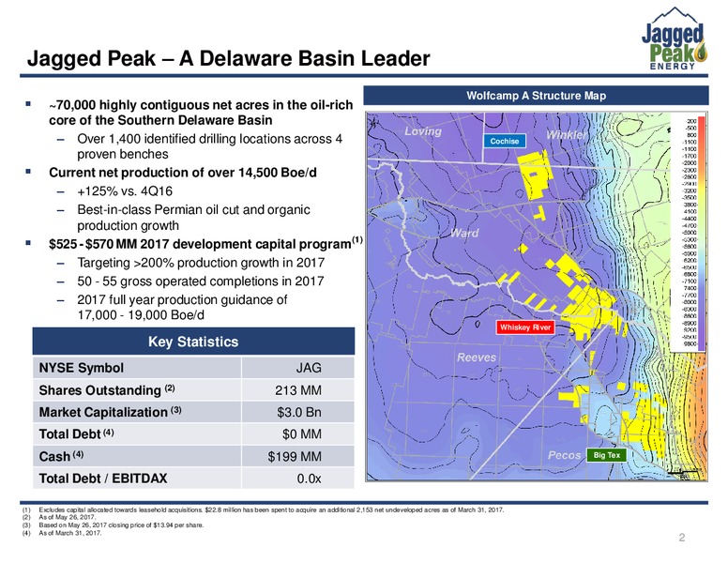The width and height of the screenshot is (728, 563).
Task: Select the '$3.0 Bn' value
Action: pos(298,412)
